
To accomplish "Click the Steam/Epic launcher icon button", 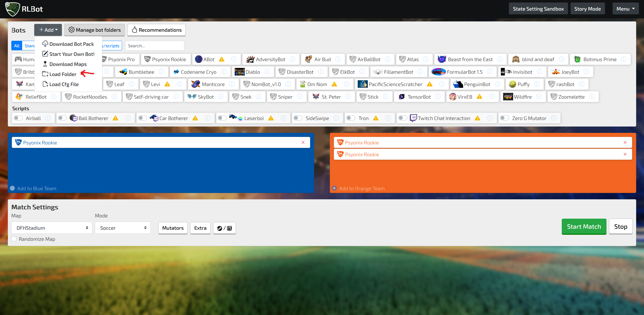I will tap(224, 228).
